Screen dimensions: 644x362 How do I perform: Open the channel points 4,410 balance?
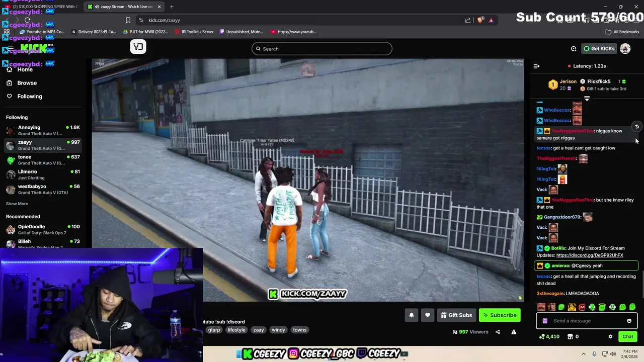coord(549,337)
